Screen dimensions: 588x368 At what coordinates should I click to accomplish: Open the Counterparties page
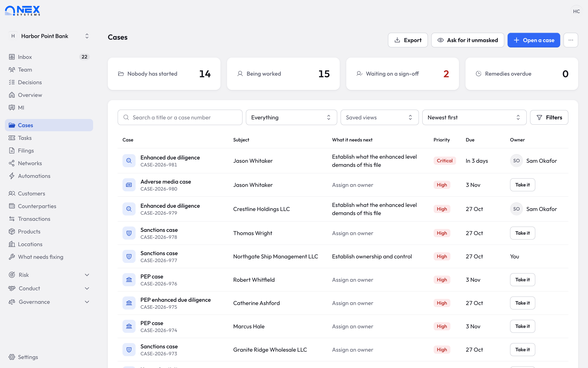click(x=49, y=206)
